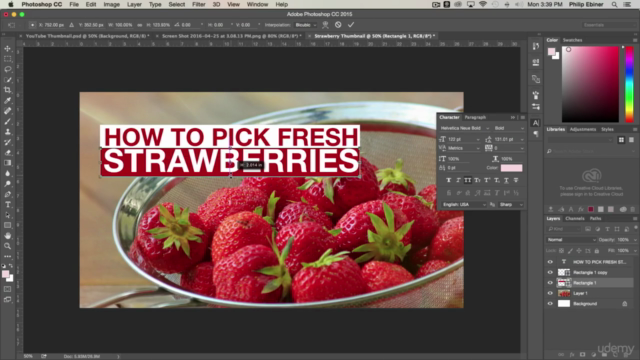Click the pink text Color swatch
Viewport: 640px width, 360px height.
click(x=511, y=168)
